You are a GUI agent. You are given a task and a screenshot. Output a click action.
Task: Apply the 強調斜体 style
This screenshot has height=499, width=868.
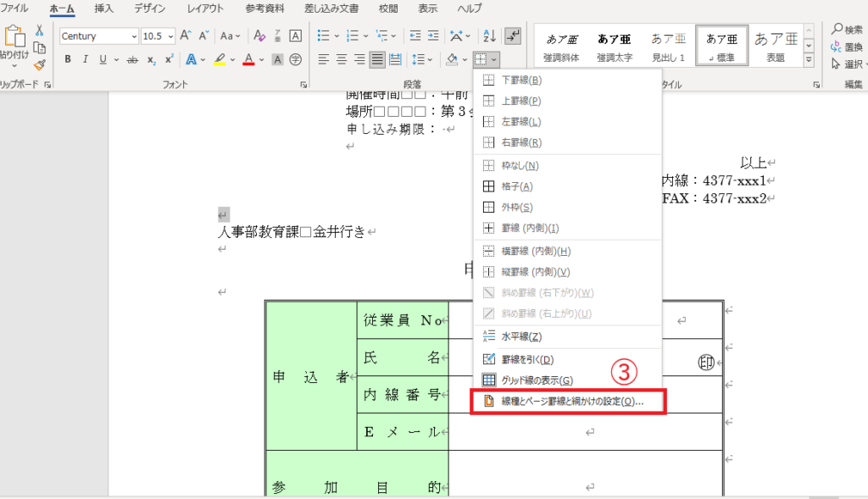561,46
